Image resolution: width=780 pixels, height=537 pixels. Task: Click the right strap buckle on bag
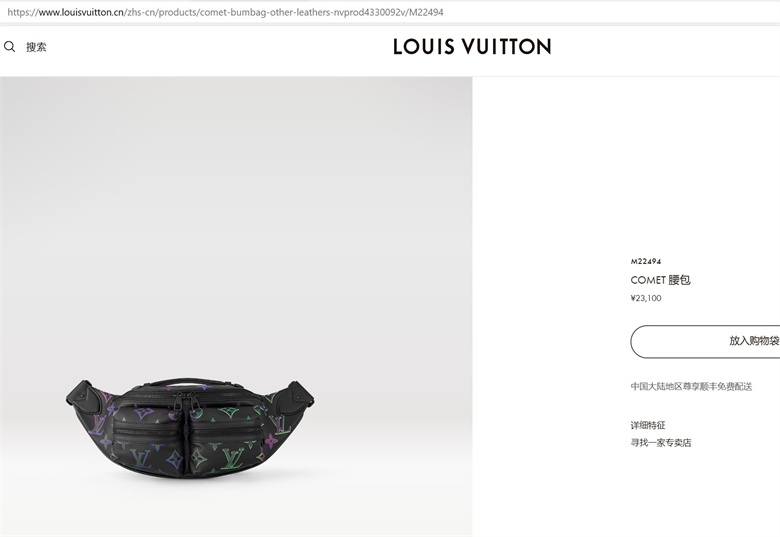pyautogui.click(x=297, y=396)
